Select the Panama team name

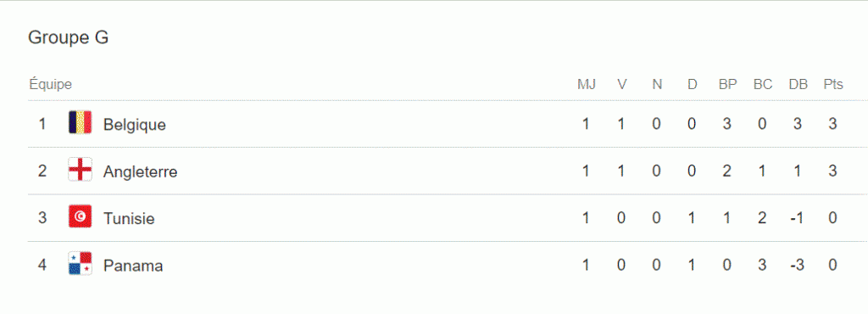[133, 266]
